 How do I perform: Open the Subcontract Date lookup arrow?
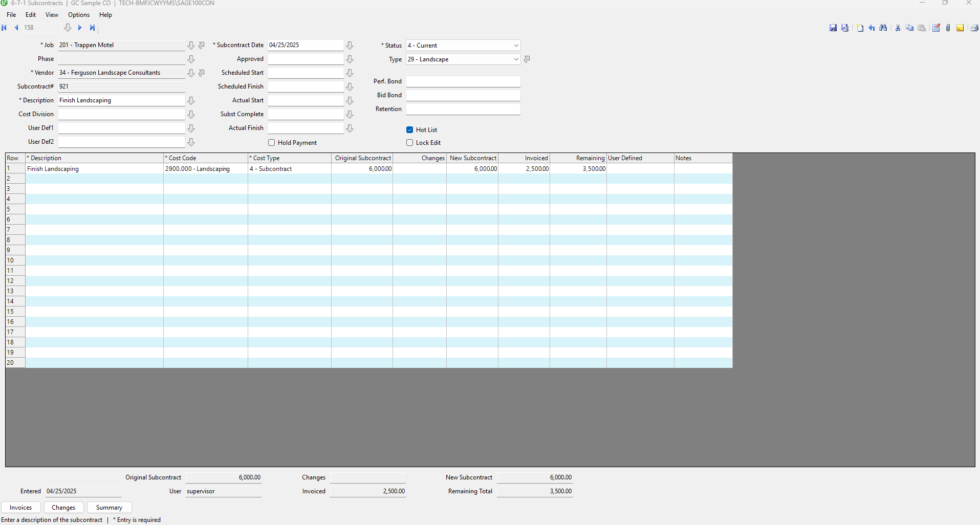[350, 46]
